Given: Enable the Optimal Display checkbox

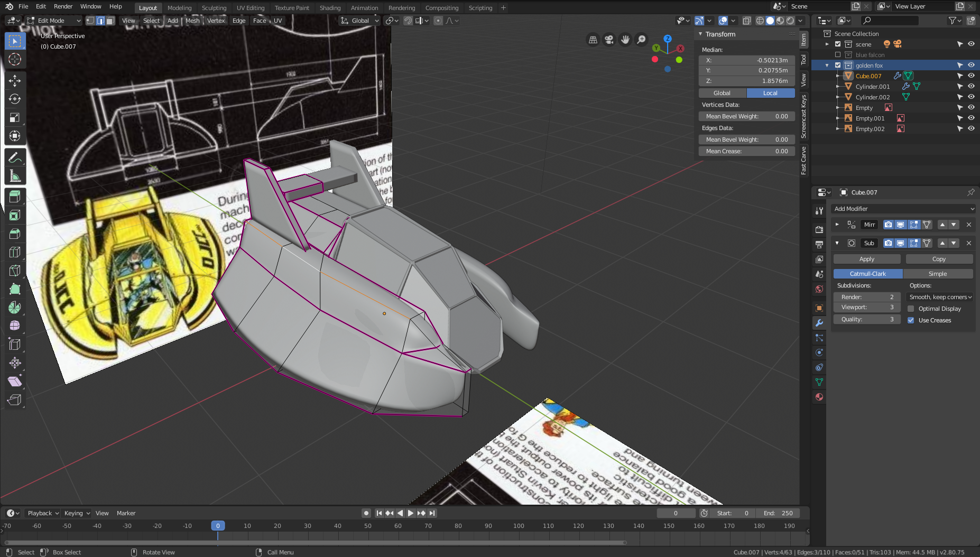Looking at the screenshot, I should 911,309.
